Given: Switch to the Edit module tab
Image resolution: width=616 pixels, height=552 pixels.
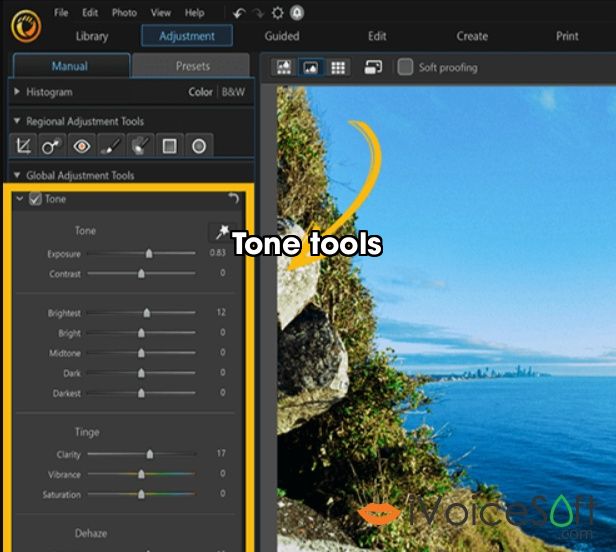Looking at the screenshot, I should [x=377, y=36].
